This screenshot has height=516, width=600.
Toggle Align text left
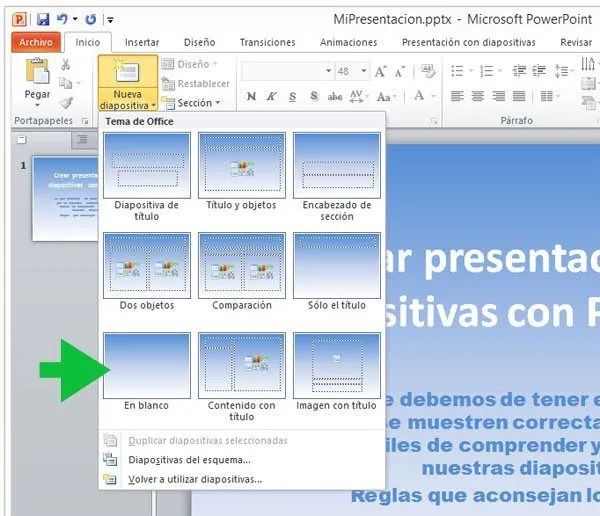point(457,96)
